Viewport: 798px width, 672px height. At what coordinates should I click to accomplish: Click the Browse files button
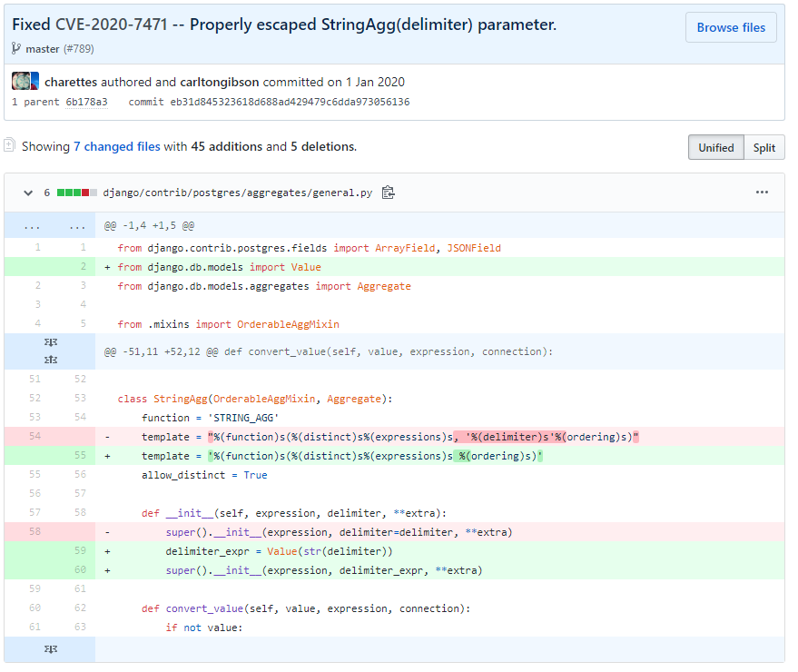(730, 28)
